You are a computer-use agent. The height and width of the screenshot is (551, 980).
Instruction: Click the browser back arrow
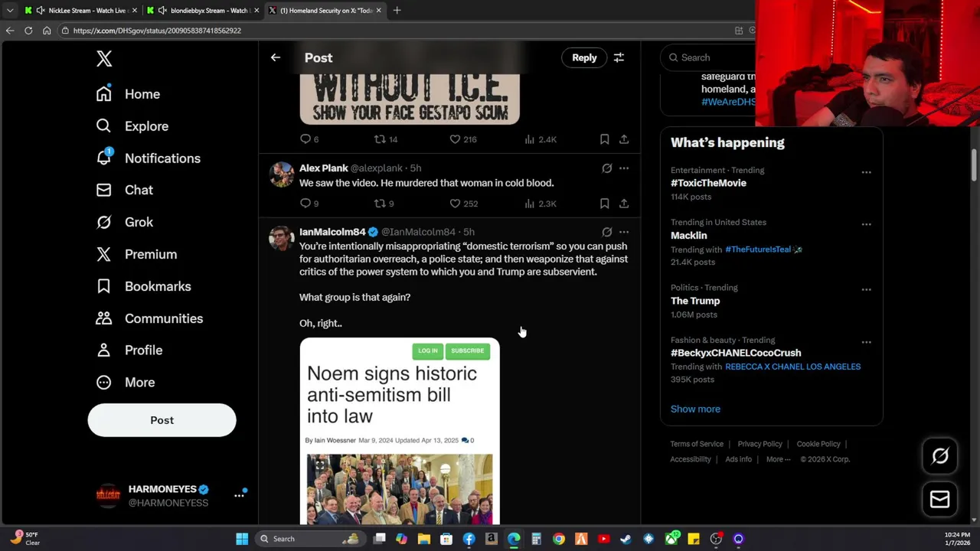(x=10, y=31)
